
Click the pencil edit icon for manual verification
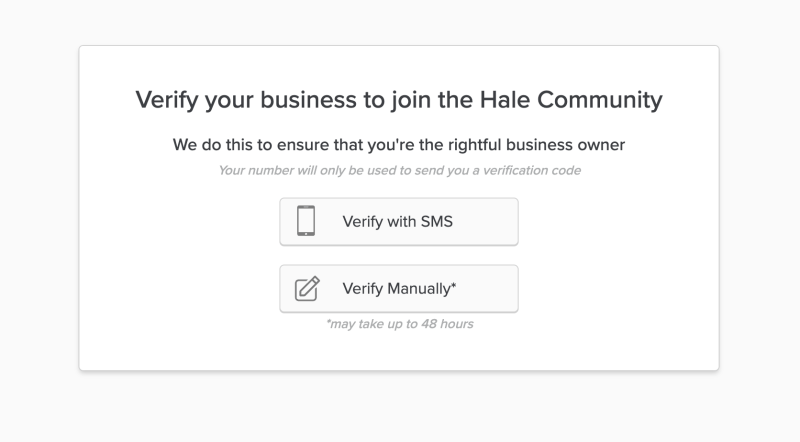point(306,289)
